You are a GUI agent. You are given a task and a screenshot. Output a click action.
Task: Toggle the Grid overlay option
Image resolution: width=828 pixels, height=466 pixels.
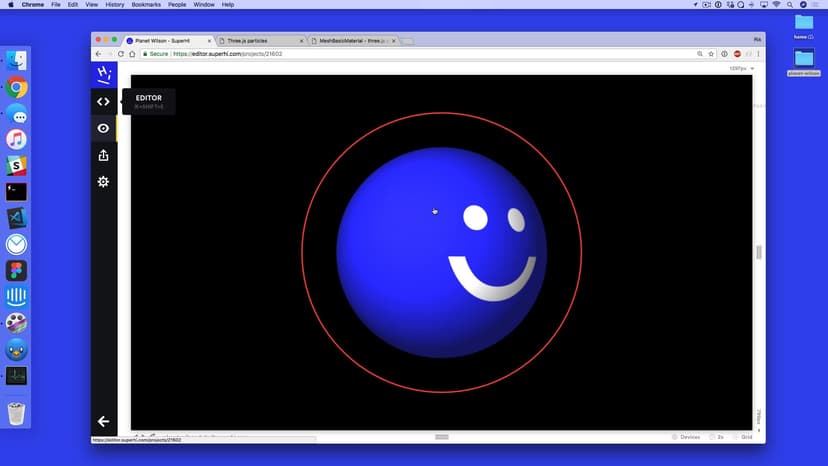(x=742, y=437)
